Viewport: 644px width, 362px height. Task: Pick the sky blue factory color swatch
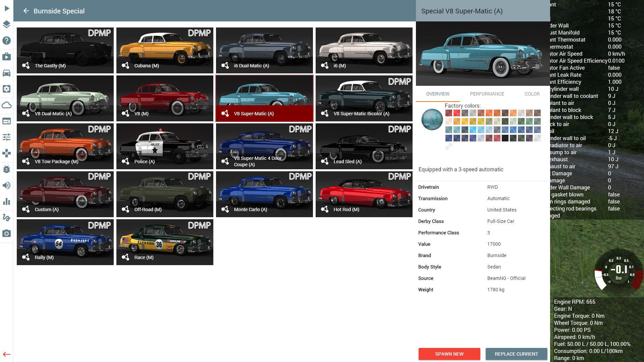473,130
